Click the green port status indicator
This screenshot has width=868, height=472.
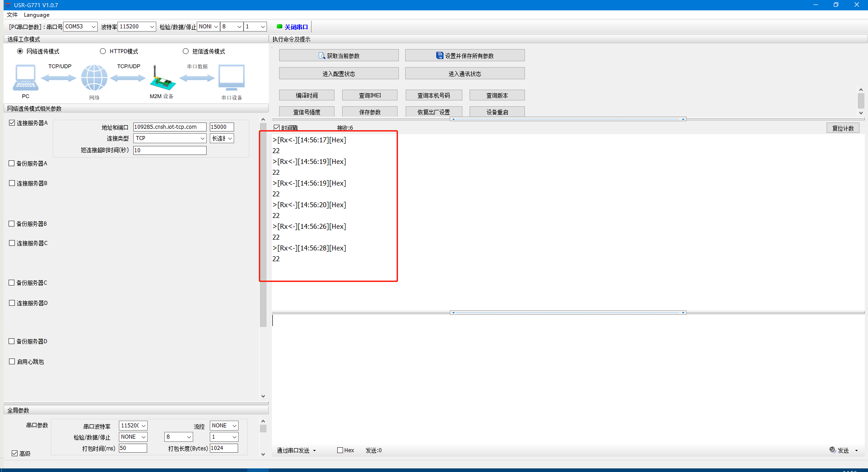click(x=280, y=27)
